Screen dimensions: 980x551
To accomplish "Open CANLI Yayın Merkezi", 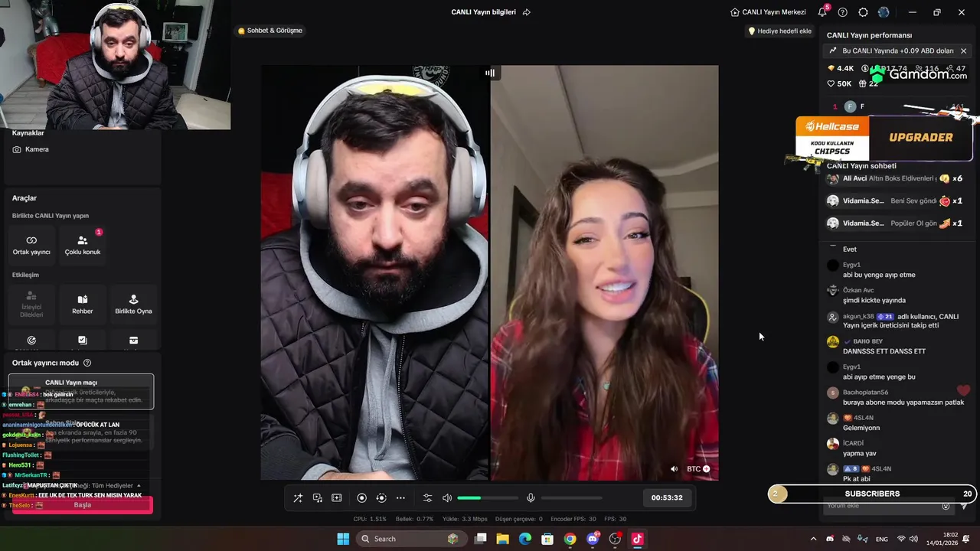I will point(768,12).
